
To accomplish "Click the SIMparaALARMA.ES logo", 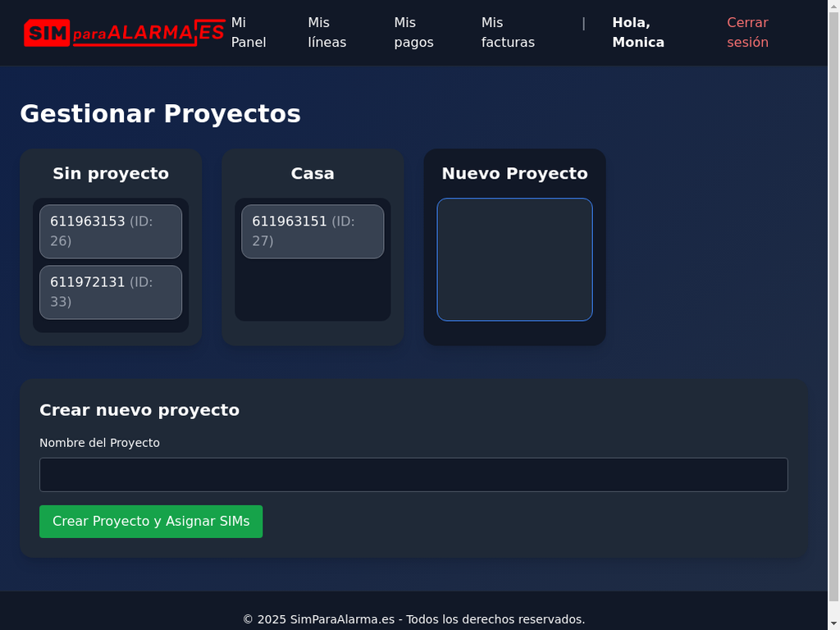I will click(125, 33).
